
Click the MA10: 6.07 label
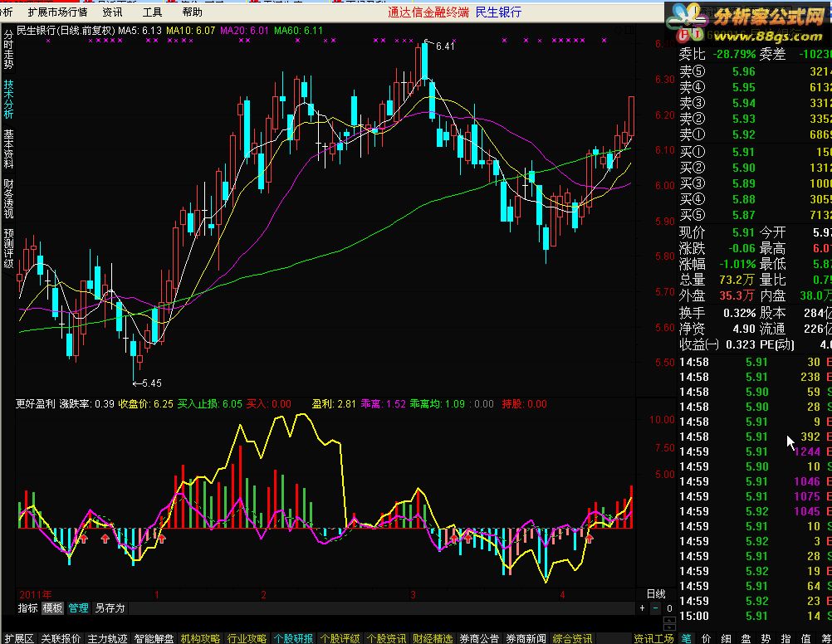pos(190,31)
